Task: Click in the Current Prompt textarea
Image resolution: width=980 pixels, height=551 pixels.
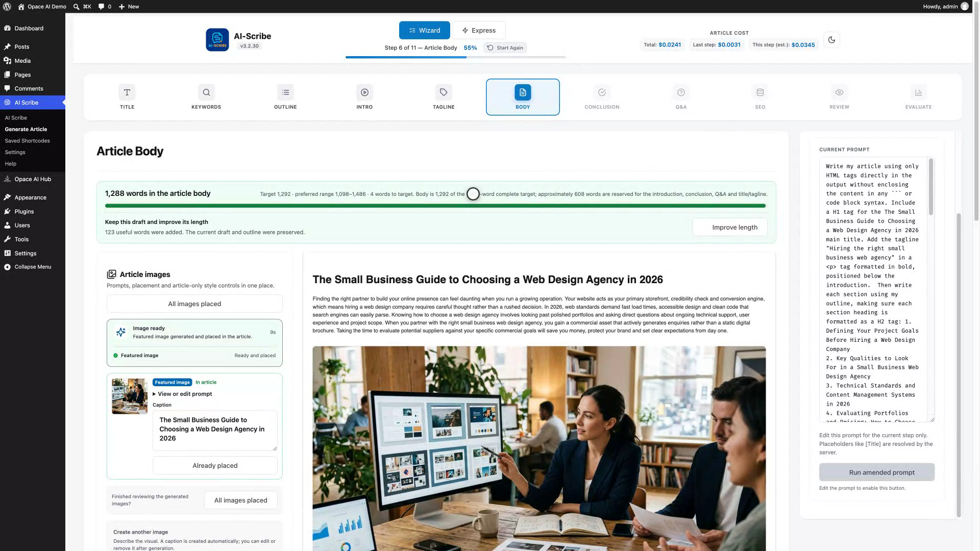Action: click(873, 290)
